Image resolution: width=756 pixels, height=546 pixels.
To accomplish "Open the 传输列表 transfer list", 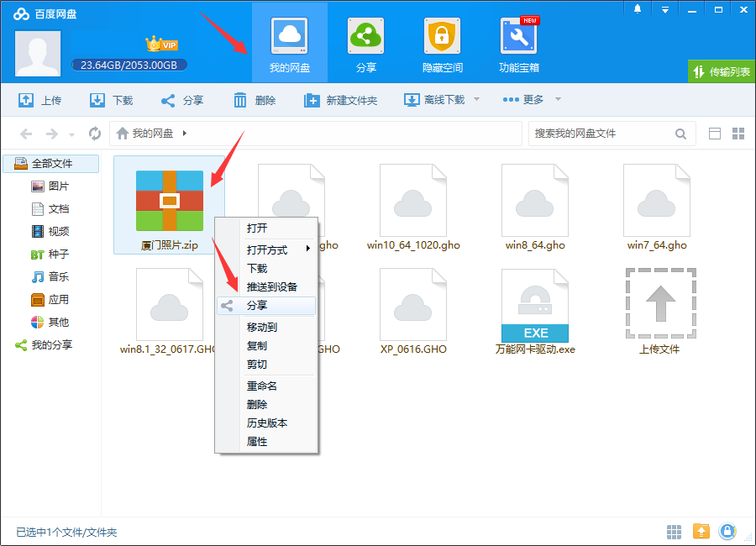I will pyautogui.click(x=722, y=72).
